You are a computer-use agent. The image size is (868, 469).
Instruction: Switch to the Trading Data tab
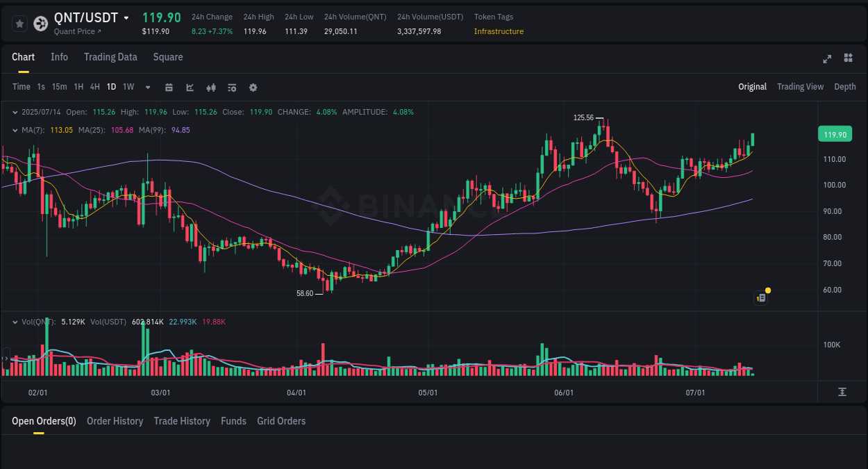[x=110, y=57]
